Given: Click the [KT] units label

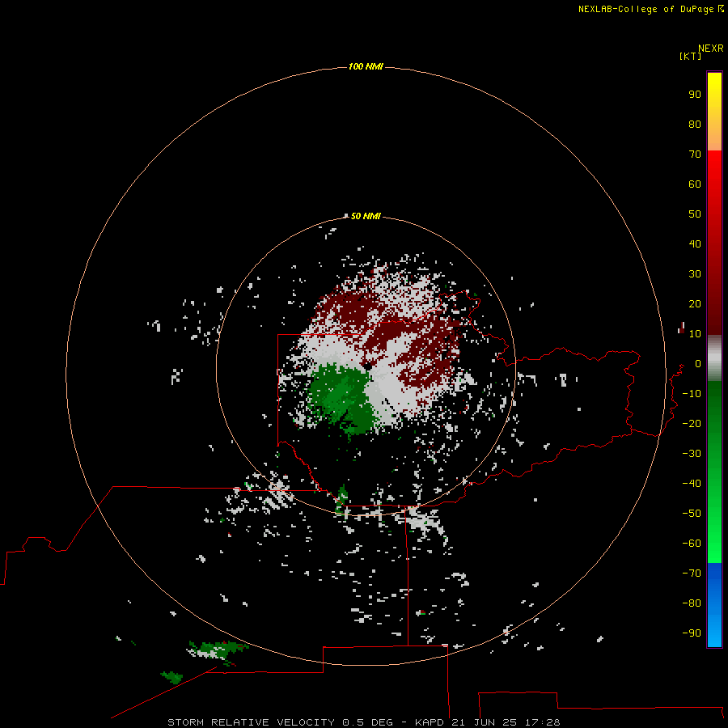Looking at the screenshot, I should click(690, 56).
